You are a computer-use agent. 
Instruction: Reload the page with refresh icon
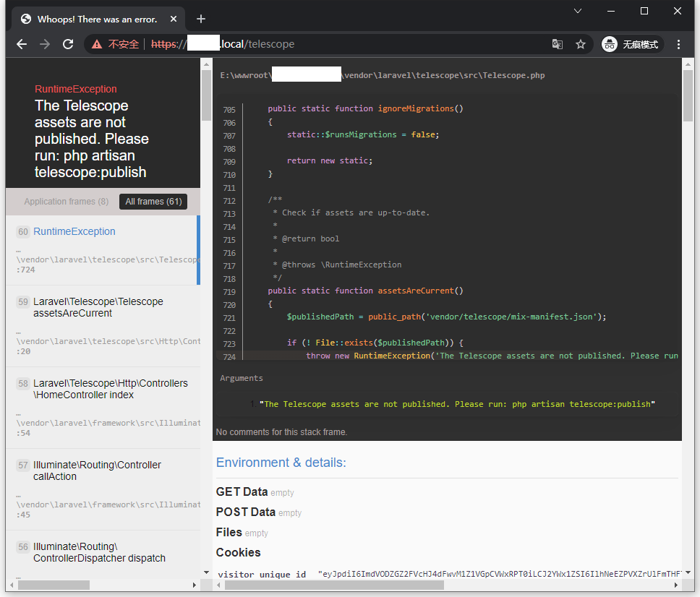pos(68,44)
